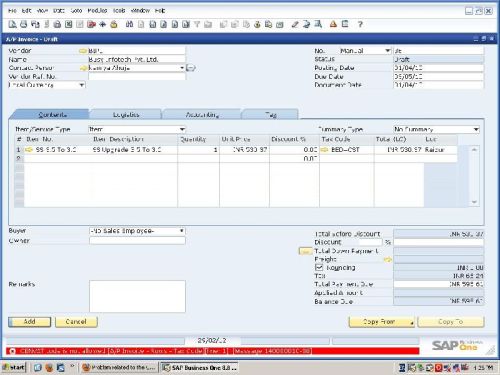Go to the previous record icon
Viewport: 500px width, 375px height.
coord(164,24)
